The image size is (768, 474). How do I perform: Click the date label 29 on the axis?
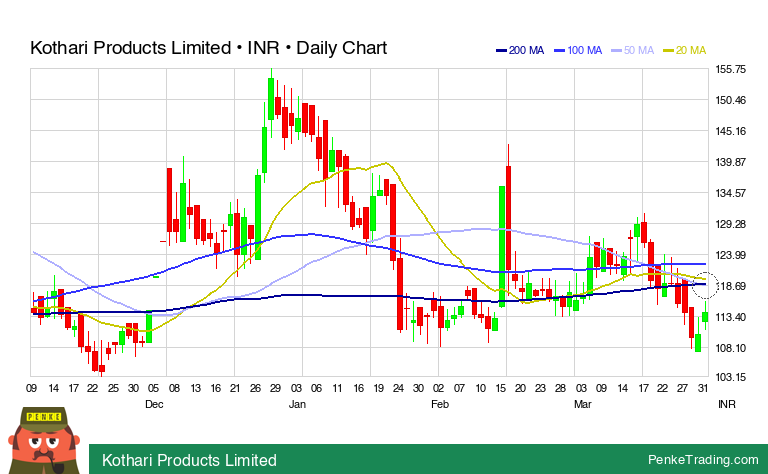[x=275, y=388]
